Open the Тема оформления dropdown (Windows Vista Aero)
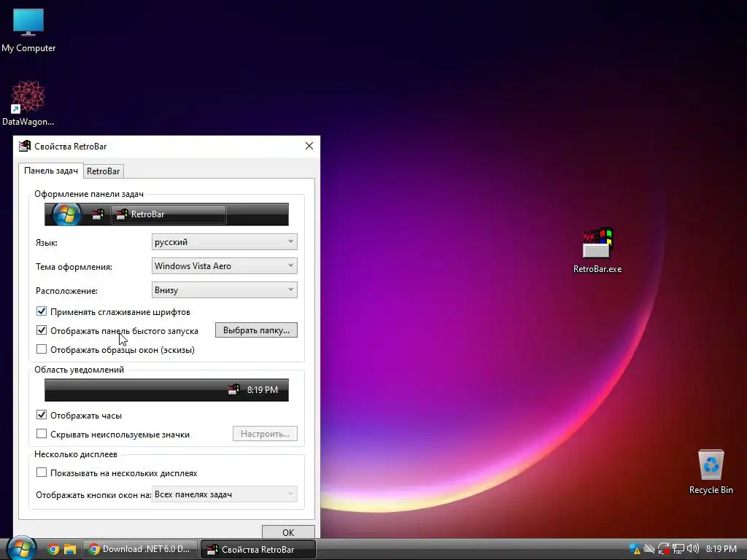 225,265
